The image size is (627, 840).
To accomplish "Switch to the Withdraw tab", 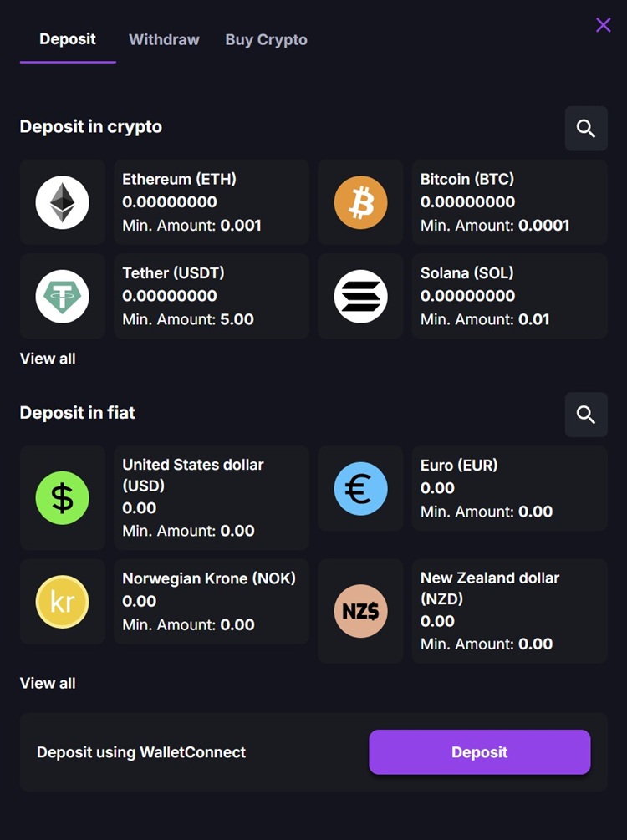I will 164,39.
